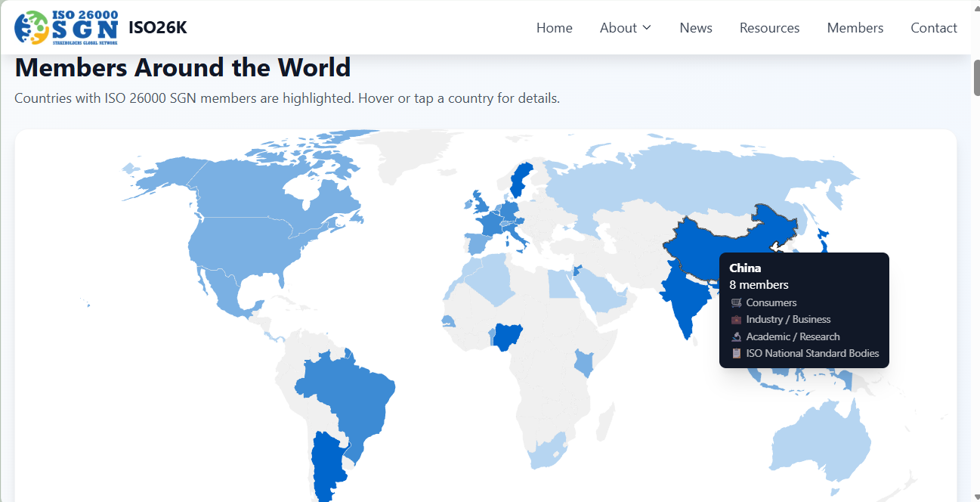Navigate to the Home menu item
Image resolution: width=980 pixels, height=502 pixels.
coord(554,27)
